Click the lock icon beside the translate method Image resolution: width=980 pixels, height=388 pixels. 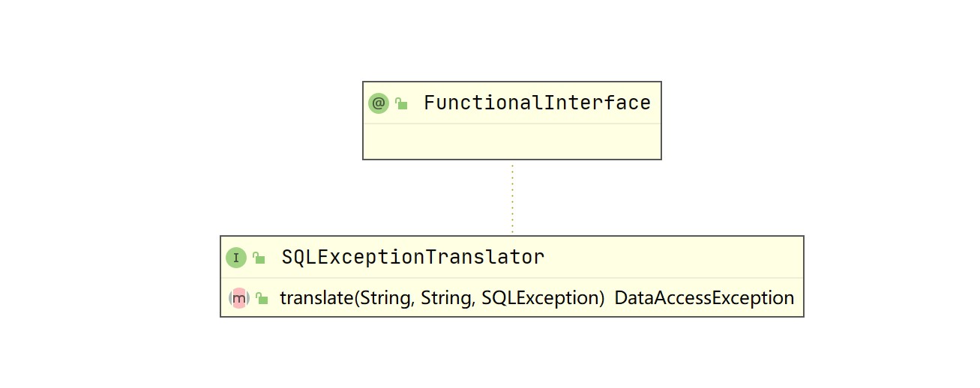pyautogui.click(x=262, y=299)
